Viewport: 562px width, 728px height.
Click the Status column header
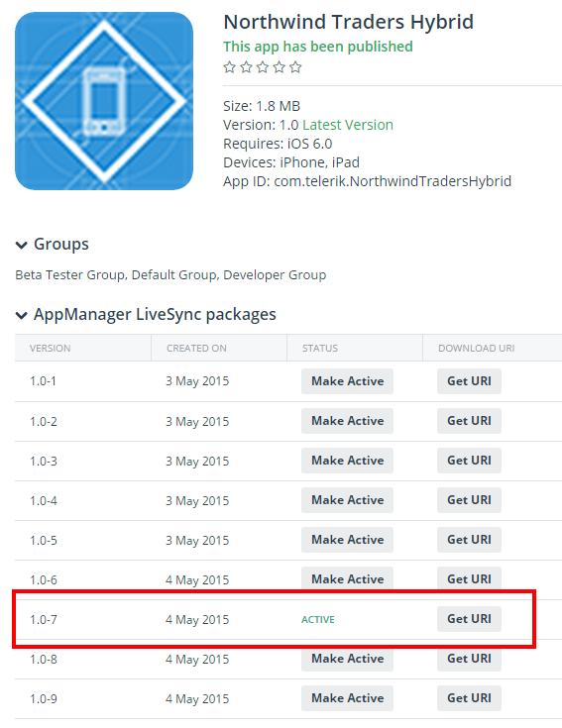[x=320, y=349]
